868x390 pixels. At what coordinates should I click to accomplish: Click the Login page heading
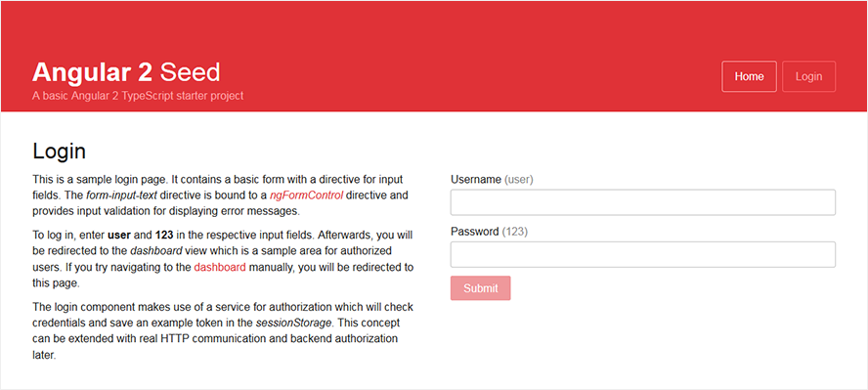tap(60, 152)
